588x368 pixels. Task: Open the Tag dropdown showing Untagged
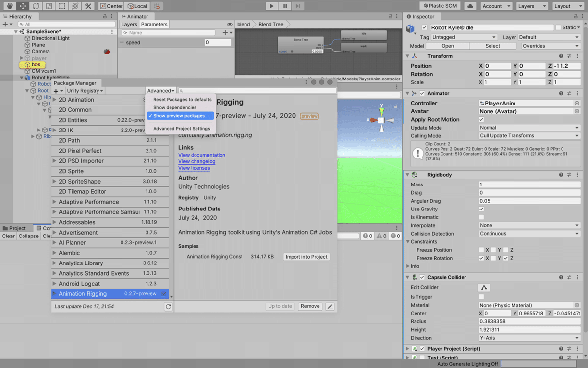[464, 37]
